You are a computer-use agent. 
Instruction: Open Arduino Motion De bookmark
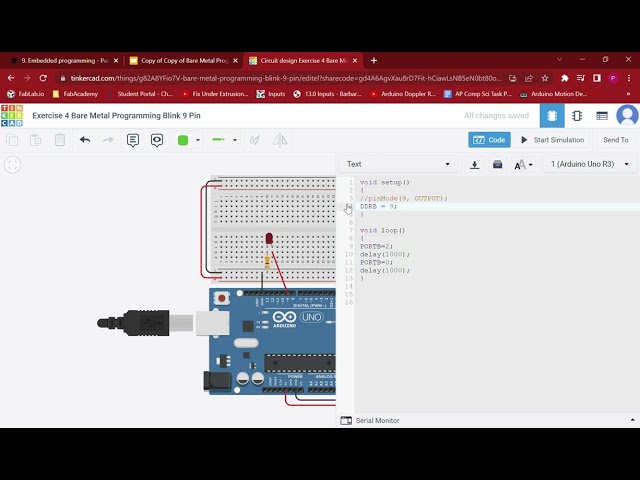tap(553, 94)
